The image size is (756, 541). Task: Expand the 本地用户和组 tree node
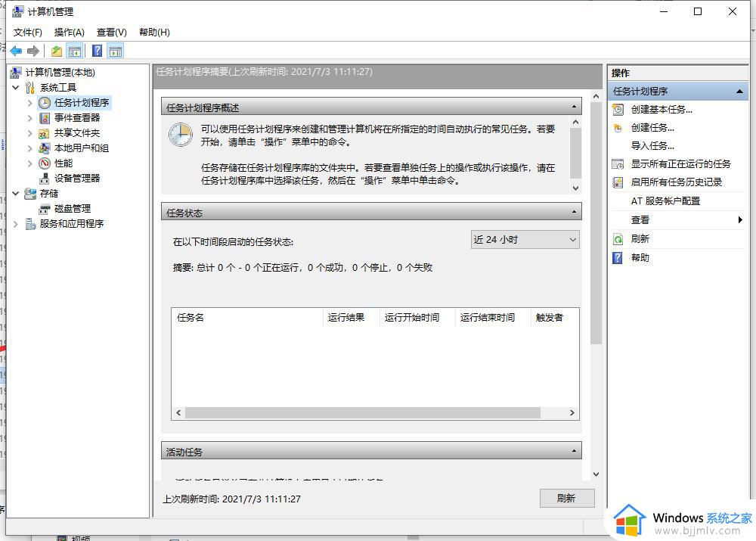[30, 148]
